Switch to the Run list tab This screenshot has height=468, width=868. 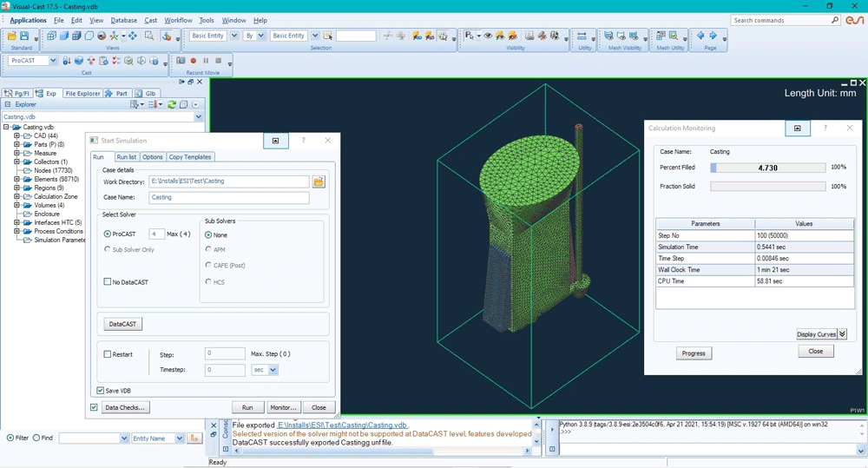tap(127, 157)
